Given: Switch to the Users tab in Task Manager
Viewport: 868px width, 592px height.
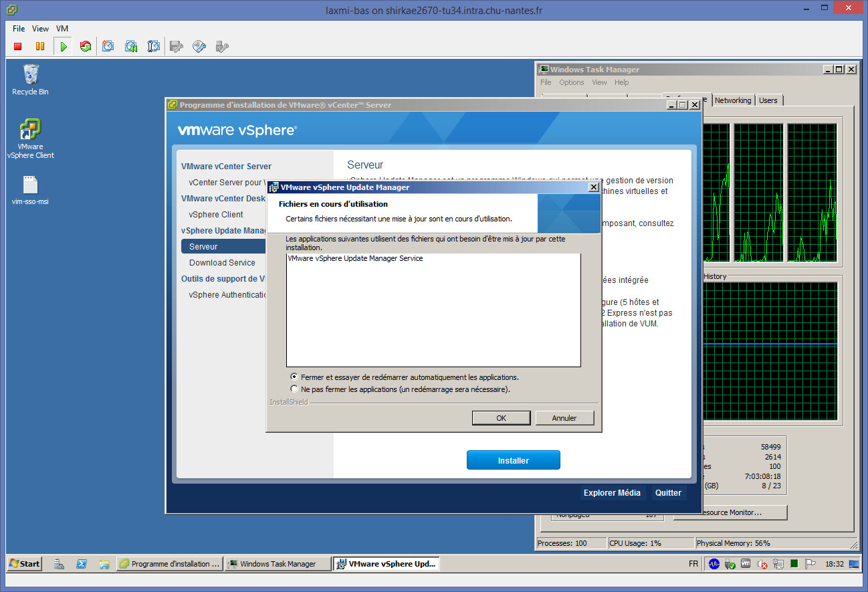Looking at the screenshot, I should pos(768,100).
